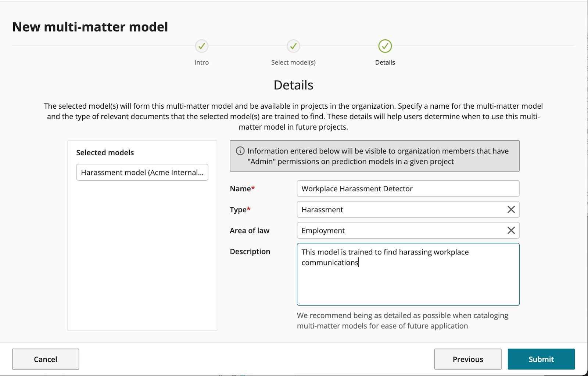Screen dimensions: 588x376
Task: Click the Name field with Workplace Harassment Detector
Action: point(408,188)
